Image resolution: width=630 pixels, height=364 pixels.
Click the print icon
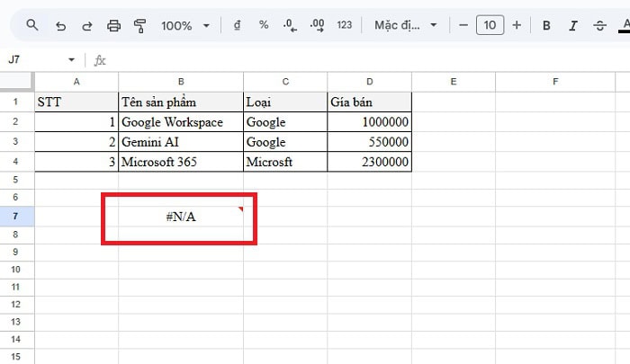pyautogui.click(x=113, y=25)
